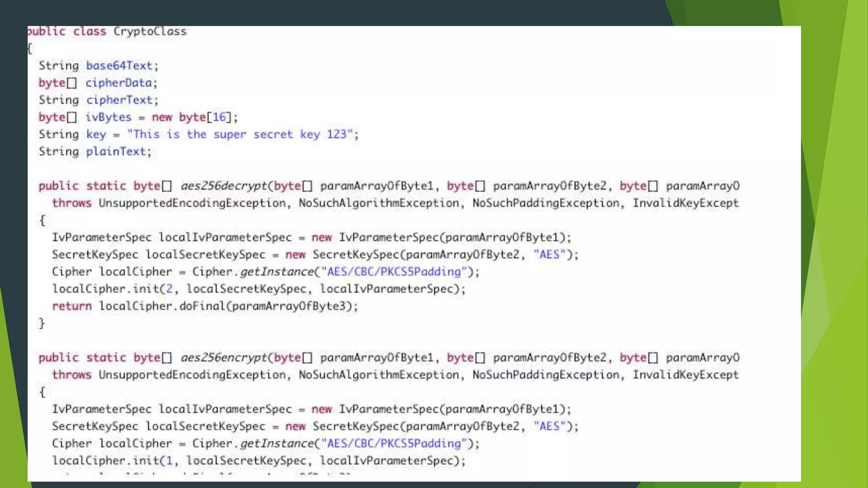Click the String keyword before plainText
The image size is (868, 488).
pos(58,152)
